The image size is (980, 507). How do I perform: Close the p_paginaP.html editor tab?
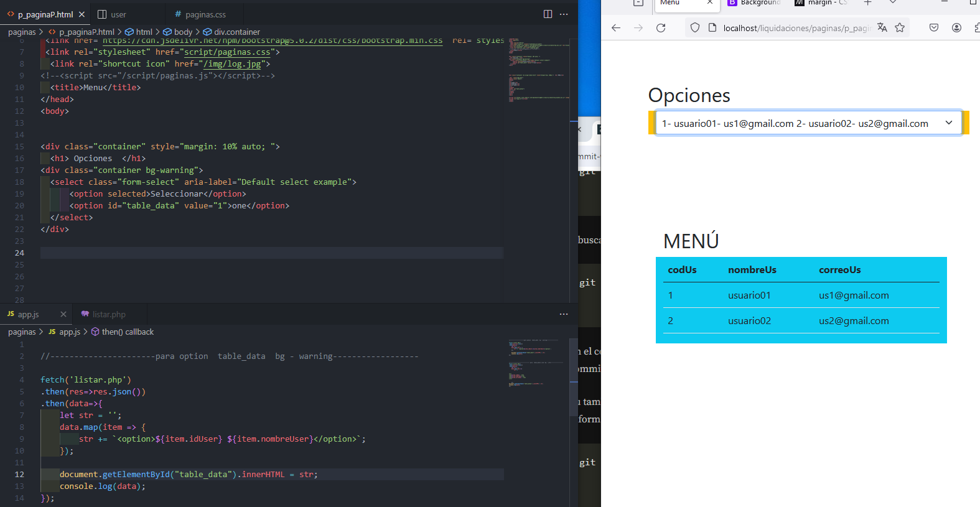pos(82,14)
